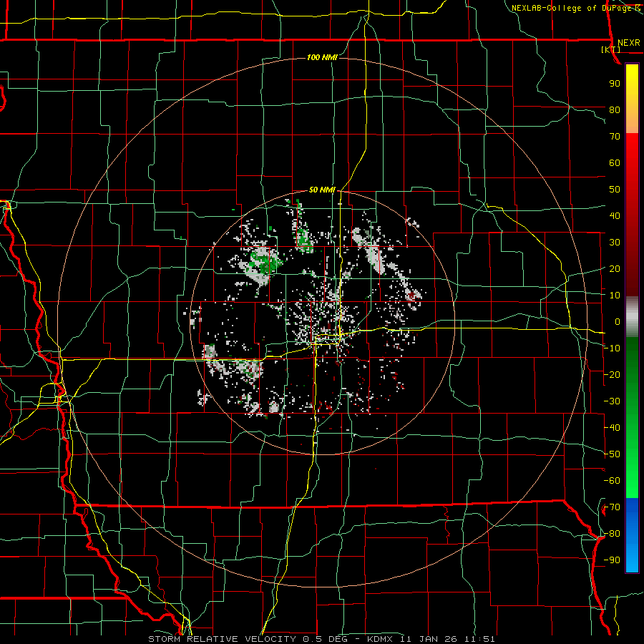Click the 90 value on the velocity scale
The width and height of the screenshot is (644, 644).
(615, 84)
